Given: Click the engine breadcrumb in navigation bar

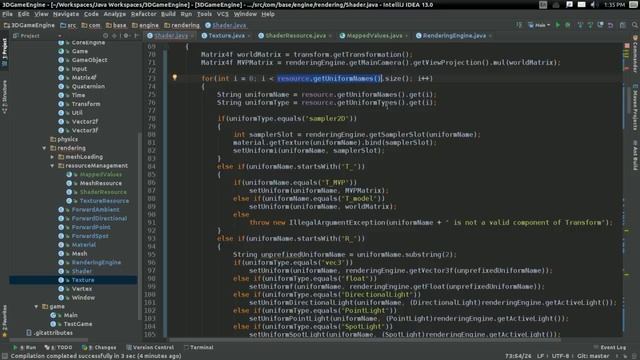Looking at the screenshot, I should (x=145, y=25).
